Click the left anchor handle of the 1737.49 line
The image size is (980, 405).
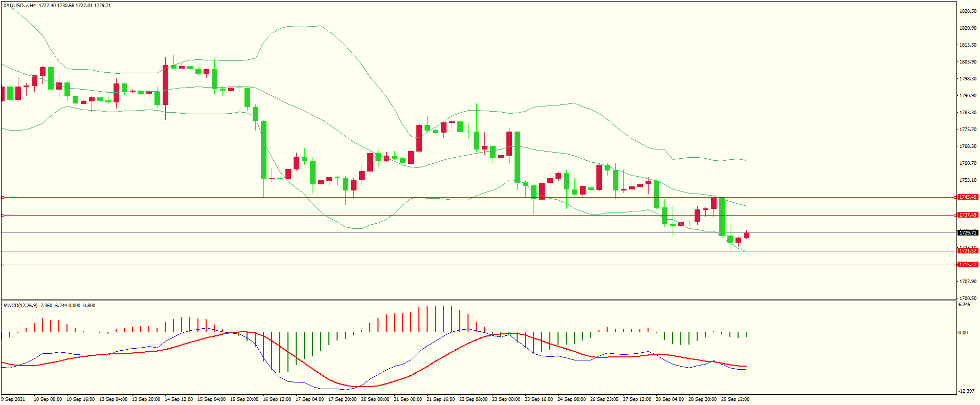pos(3,215)
